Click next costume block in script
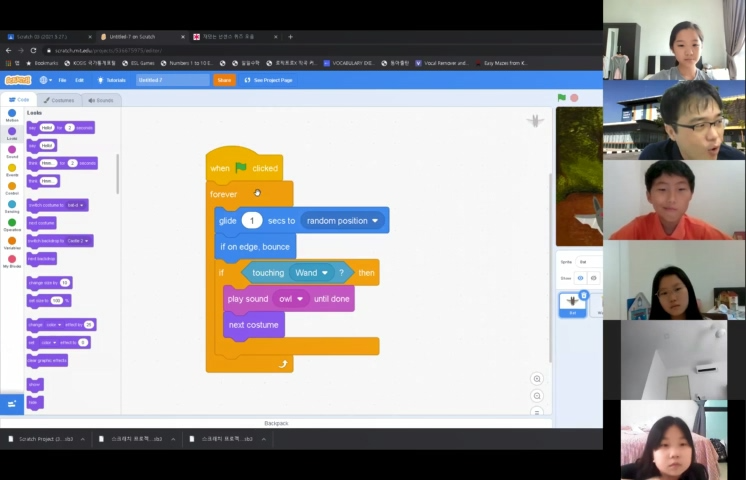This screenshot has width=746, height=480. point(254,325)
